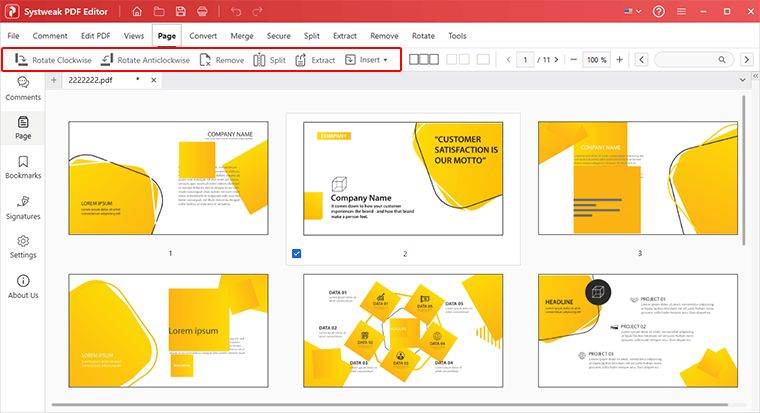Viewport: 760px width, 413px height.
Task: Select the Lorem ipsum page thumbnail
Action: click(x=168, y=331)
